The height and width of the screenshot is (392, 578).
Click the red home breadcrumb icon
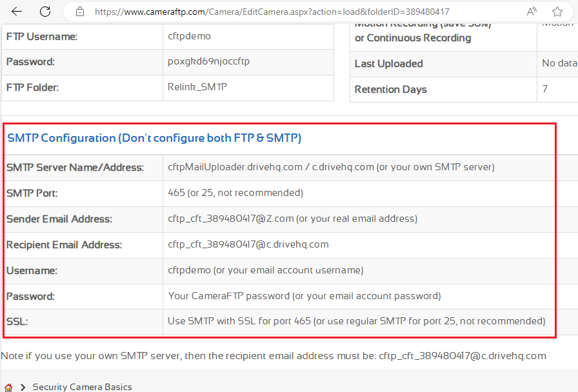tap(8, 387)
